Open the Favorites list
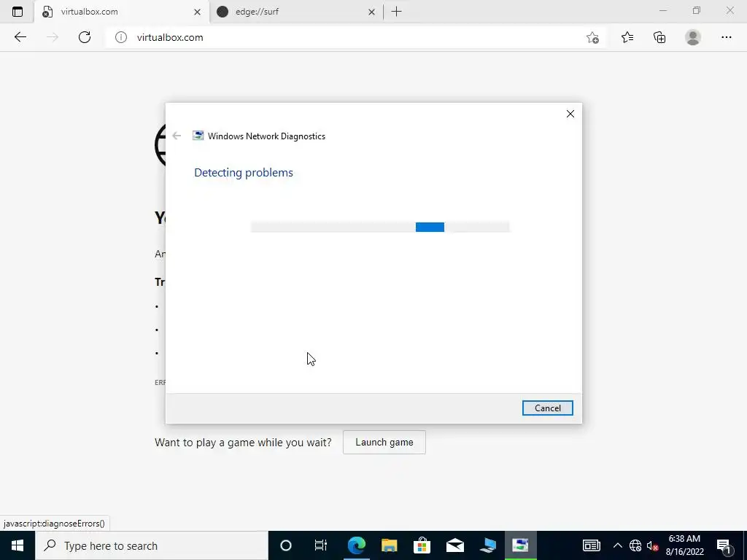747x560 pixels. point(627,37)
